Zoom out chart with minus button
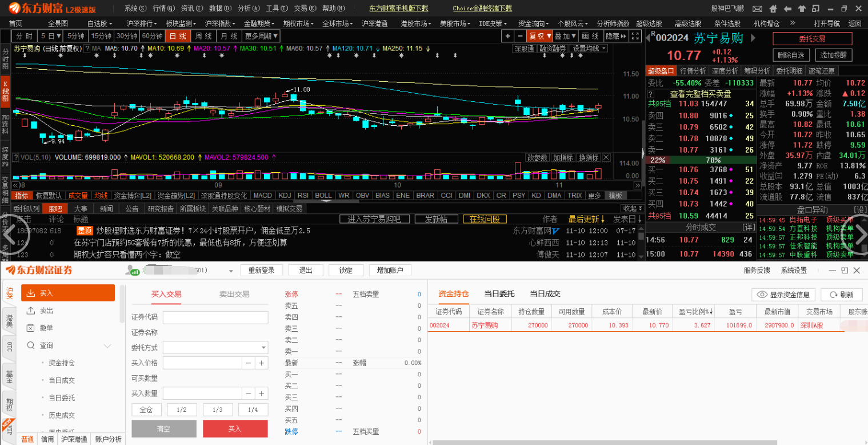This screenshot has height=445, width=868. click(x=520, y=36)
